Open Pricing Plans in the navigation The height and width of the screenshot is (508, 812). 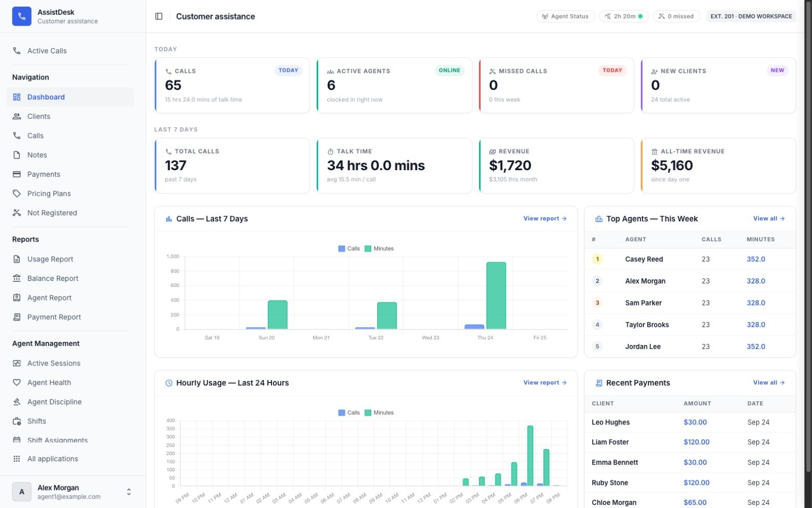(x=70, y=194)
